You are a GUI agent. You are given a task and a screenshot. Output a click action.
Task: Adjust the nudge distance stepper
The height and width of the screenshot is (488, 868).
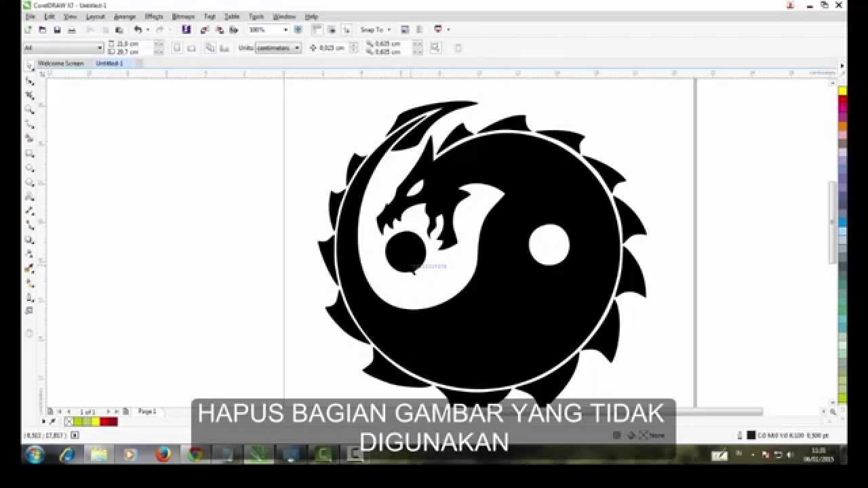click(x=353, y=48)
